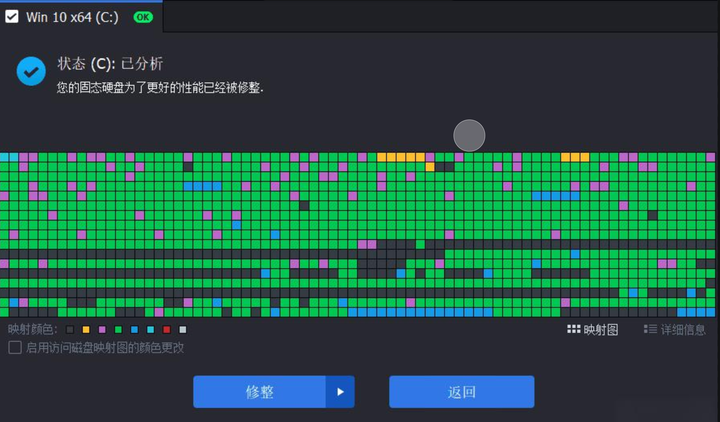The width and height of the screenshot is (720, 422).
Task: Click the long orange block run in the map's top row
Action: (x=401, y=157)
